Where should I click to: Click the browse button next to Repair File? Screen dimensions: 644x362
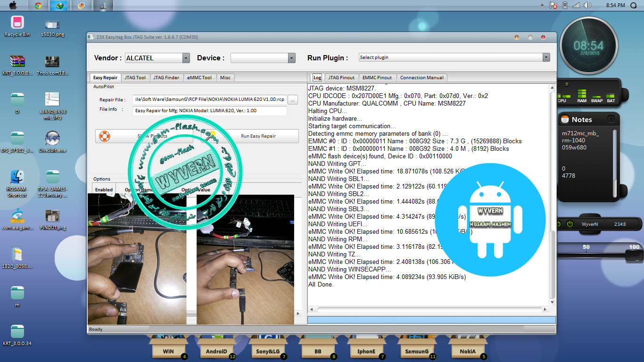293,99
